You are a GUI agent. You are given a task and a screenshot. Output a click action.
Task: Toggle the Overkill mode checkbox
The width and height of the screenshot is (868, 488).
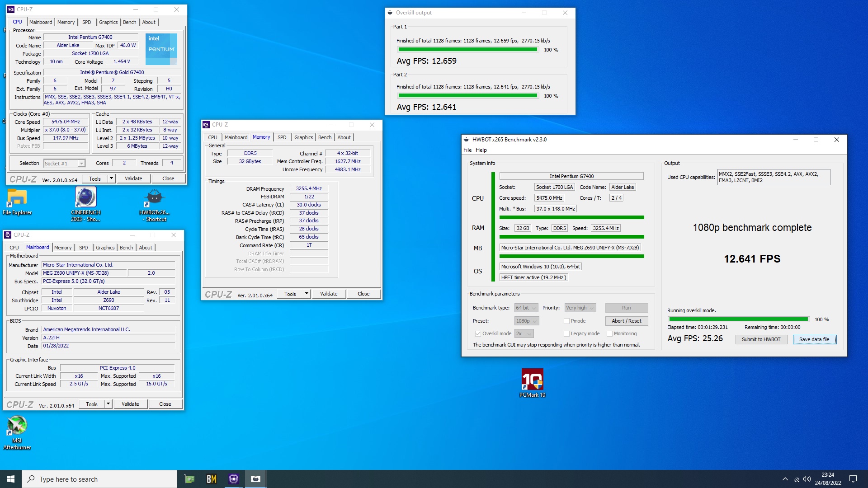[477, 333]
